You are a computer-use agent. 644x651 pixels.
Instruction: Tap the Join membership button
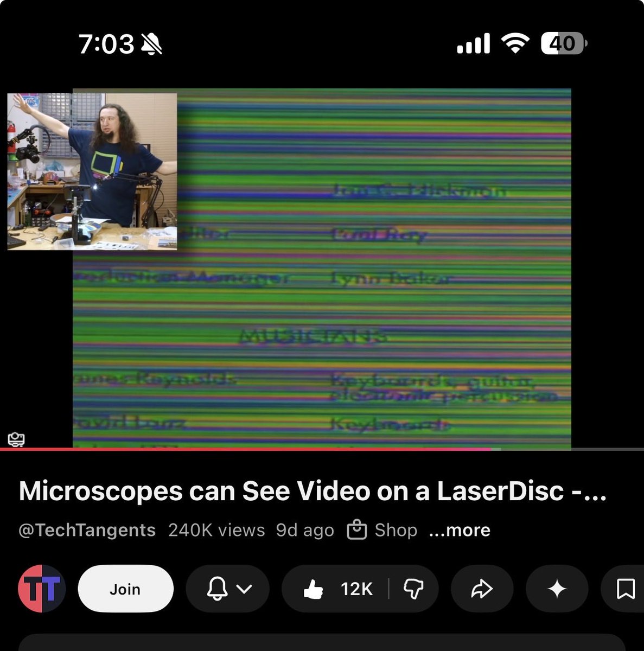coord(125,589)
